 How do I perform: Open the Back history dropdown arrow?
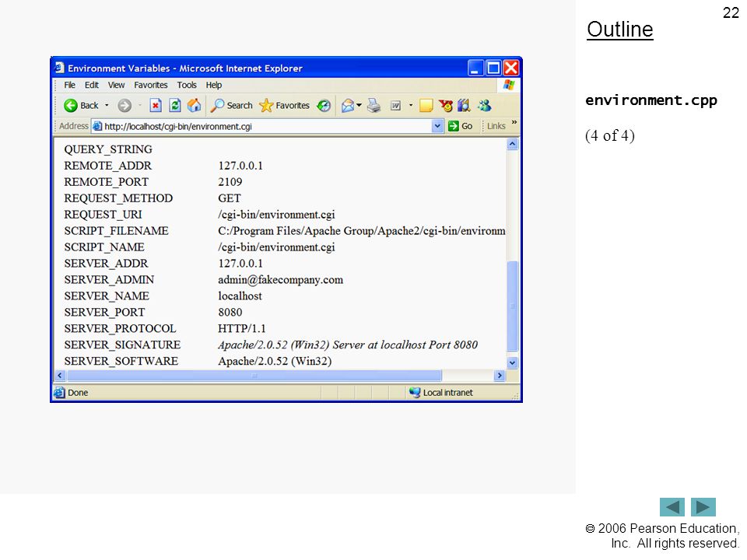click(107, 105)
